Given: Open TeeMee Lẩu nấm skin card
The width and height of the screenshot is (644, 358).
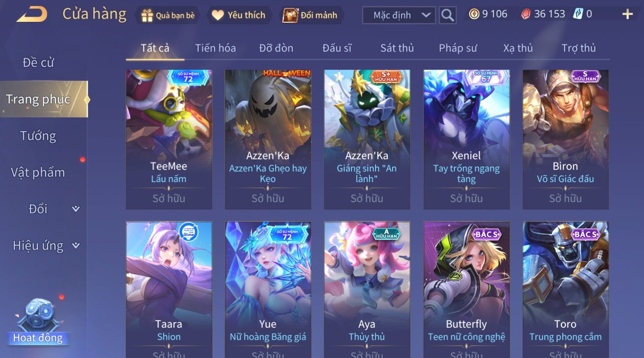Looking at the screenshot, I should coord(169,139).
